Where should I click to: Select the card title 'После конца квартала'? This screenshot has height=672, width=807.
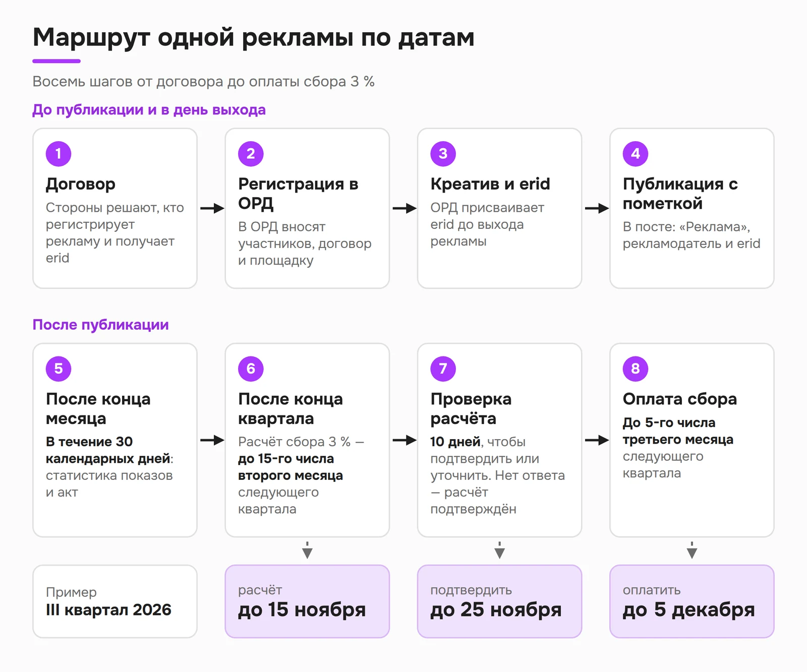pos(291,409)
